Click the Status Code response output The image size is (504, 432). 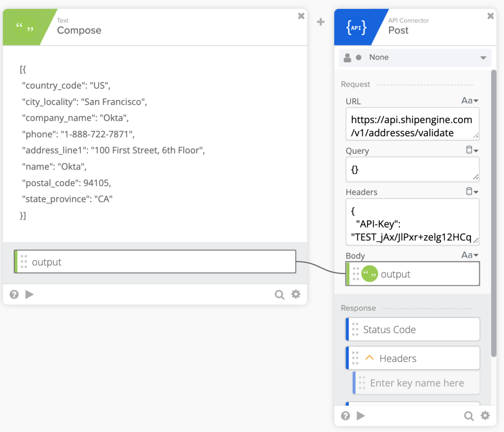(413, 329)
